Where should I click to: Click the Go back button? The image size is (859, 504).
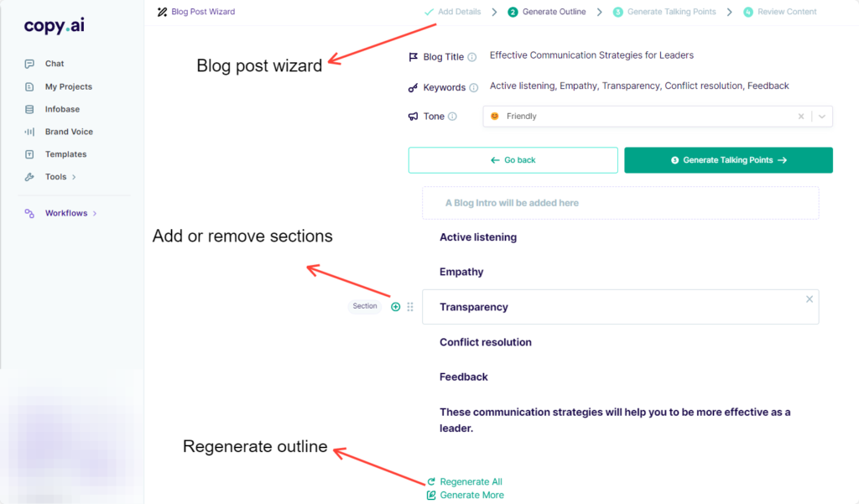point(513,160)
